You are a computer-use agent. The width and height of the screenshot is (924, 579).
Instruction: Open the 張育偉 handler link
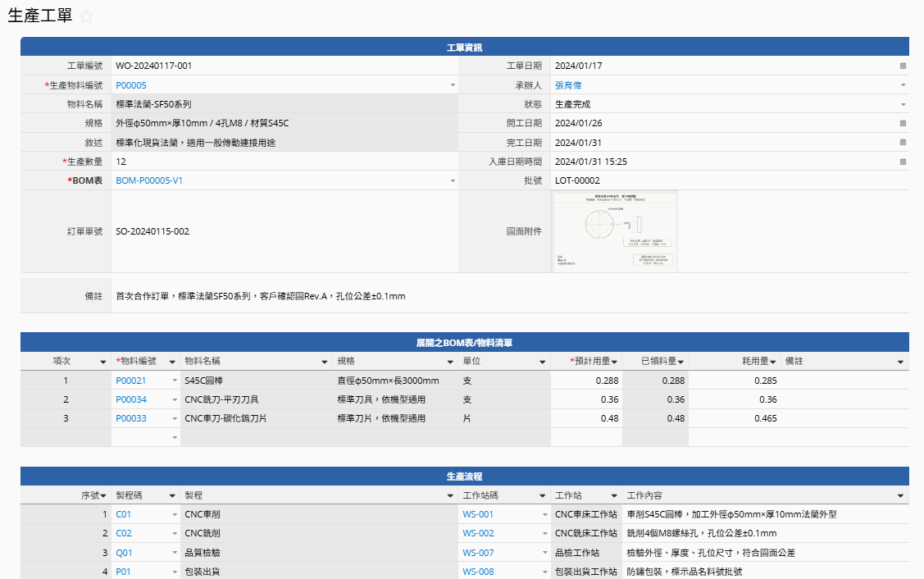pyautogui.click(x=568, y=85)
